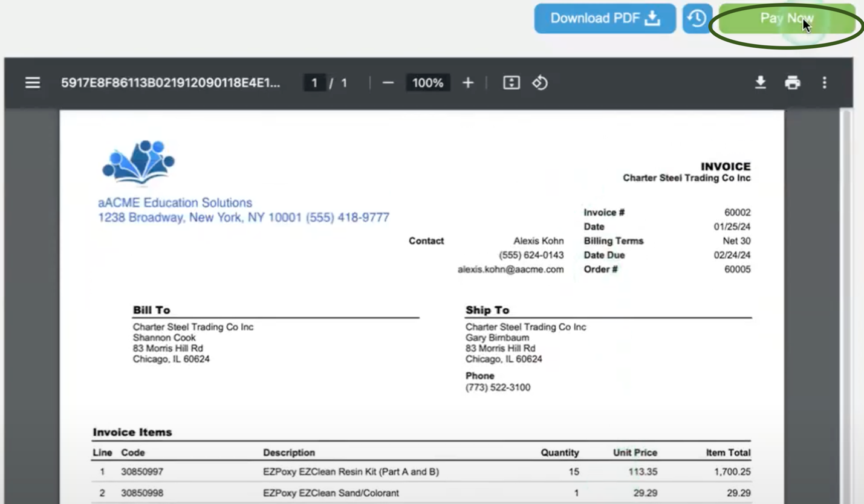This screenshot has width=864, height=504.
Task: Select contact phone (555) 624-0143
Action: 531,255
